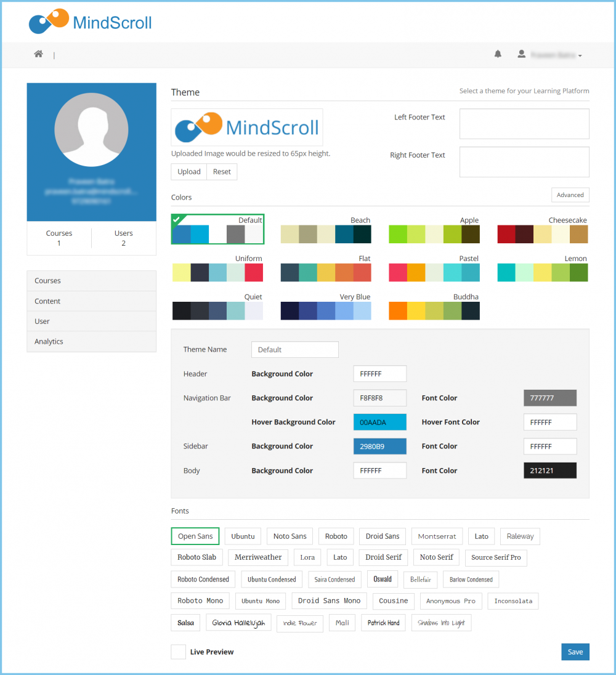Viewport: 616px width, 675px height.
Task: Choose the Roboto font
Action: (336, 536)
